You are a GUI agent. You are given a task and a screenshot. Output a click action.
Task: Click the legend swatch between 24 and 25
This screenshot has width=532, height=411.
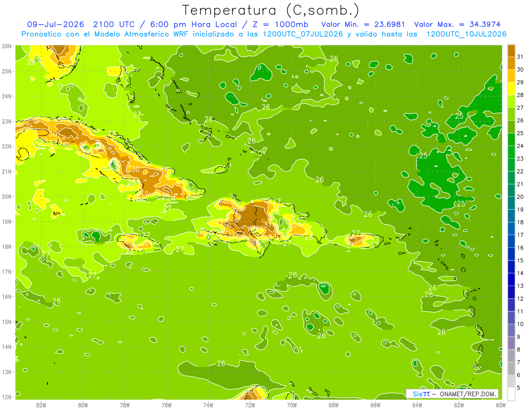pos(512,140)
